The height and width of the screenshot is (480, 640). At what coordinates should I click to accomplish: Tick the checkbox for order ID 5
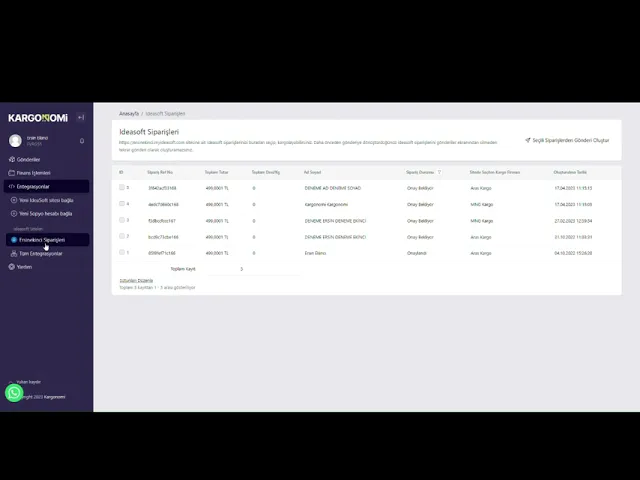pyautogui.click(x=122, y=187)
